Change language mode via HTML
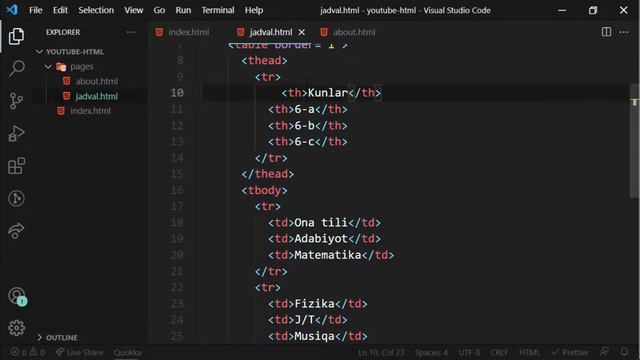The height and width of the screenshot is (360, 640). 529,352
